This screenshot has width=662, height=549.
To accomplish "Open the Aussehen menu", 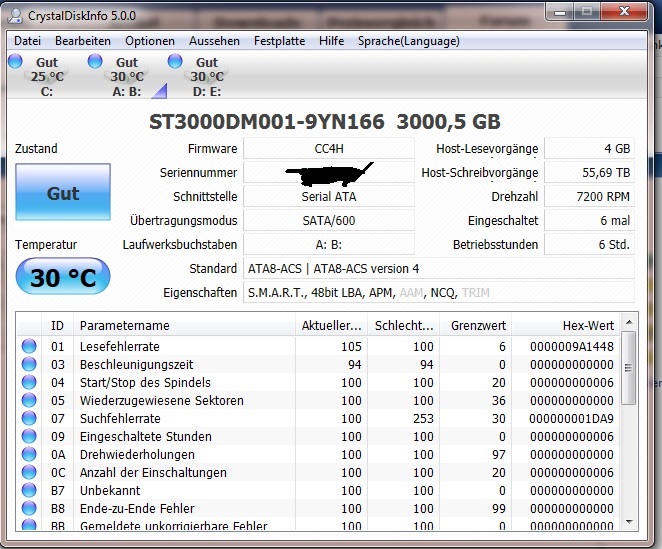I will (214, 41).
